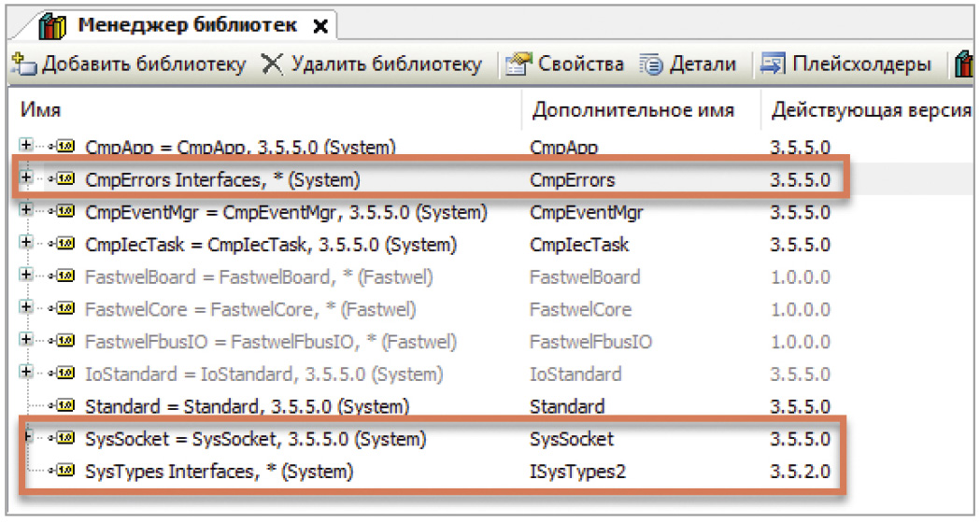The width and height of the screenshot is (980, 522).
Task: Click the SysTypes Interfaces library icon
Action: [64, 472]
